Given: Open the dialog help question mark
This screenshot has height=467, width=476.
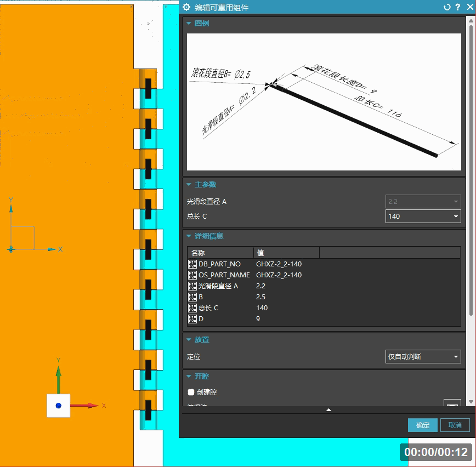Looking at the screenshot, I should point(458,7).
